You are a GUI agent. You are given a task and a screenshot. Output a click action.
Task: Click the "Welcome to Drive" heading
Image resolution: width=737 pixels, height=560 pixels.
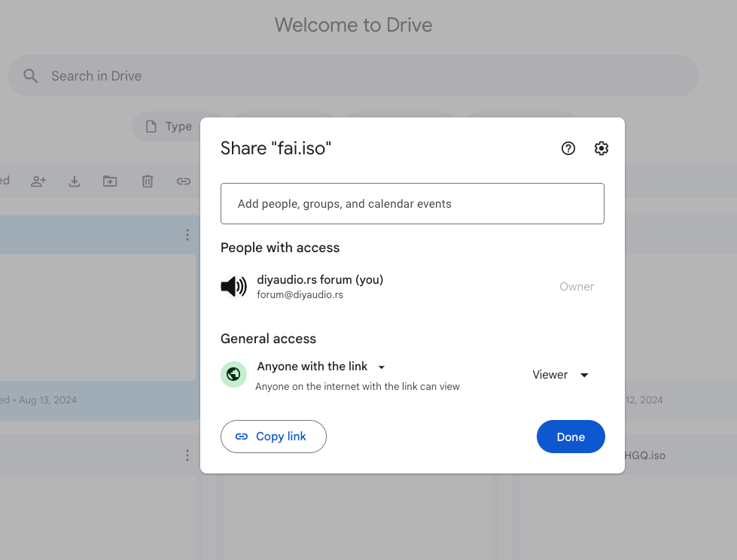pyautogui.click(x=354, y=25)
